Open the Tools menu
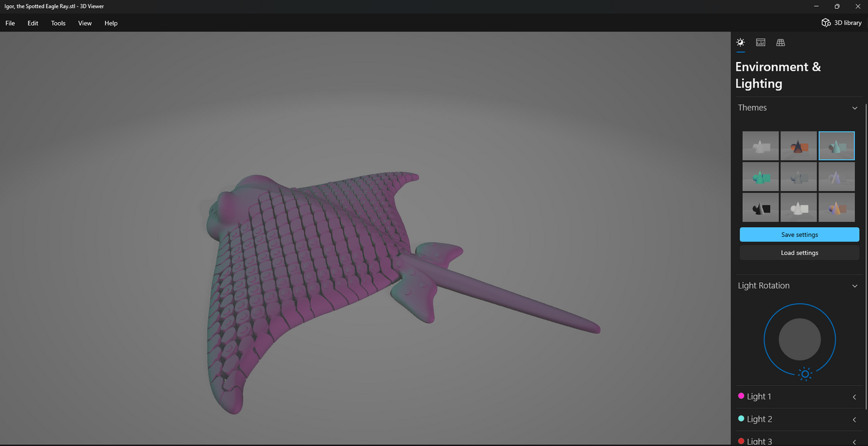Viewport: 868px width, 446px height. coord(58,23)
